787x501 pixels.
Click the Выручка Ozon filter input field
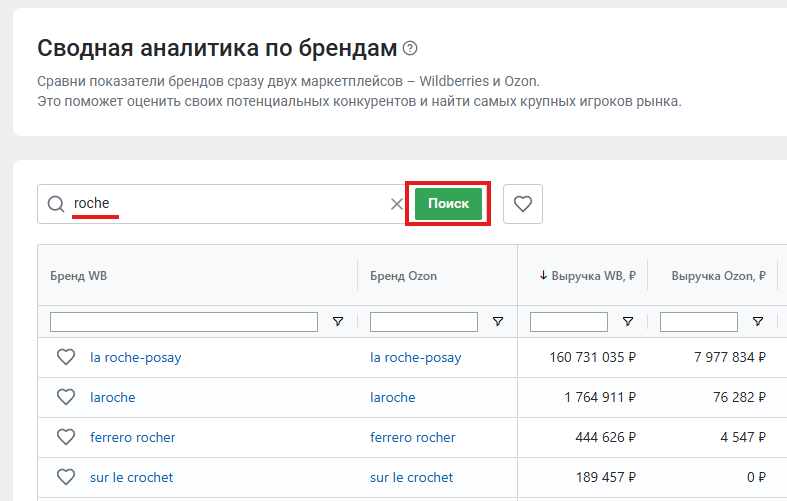tap(699, 322)
